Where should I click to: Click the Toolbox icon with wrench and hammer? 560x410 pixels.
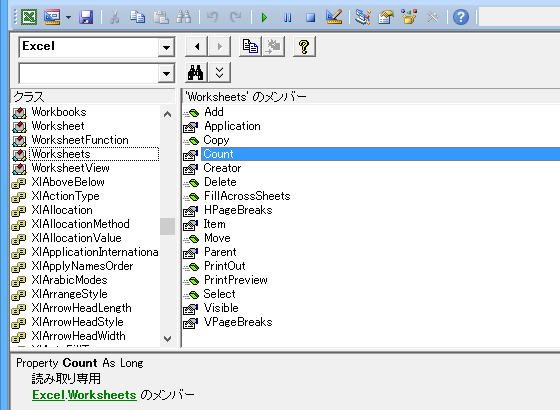[x=432, y=17]
